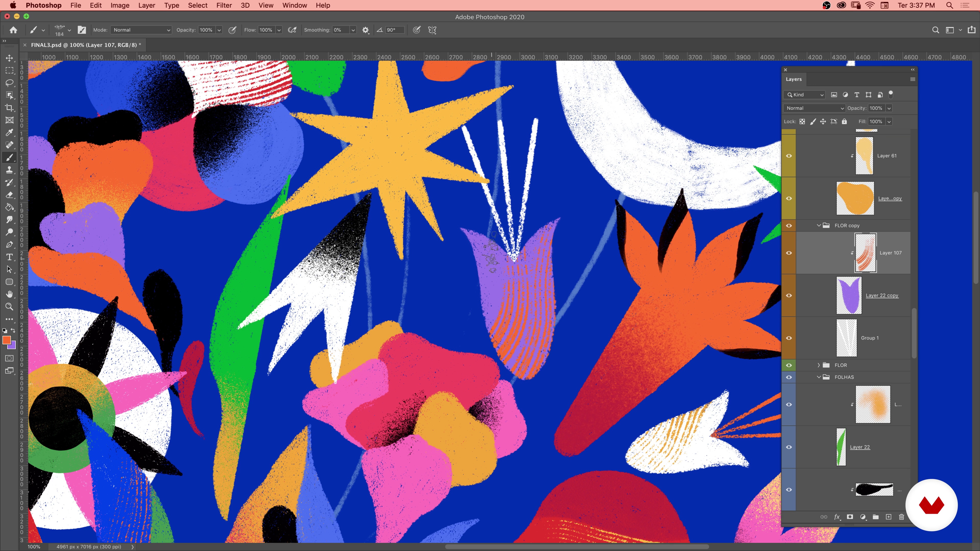Screen dimensions: 980x551
Task: Open the Select menu
Action: pyautogui.click(x=198, y=5)
